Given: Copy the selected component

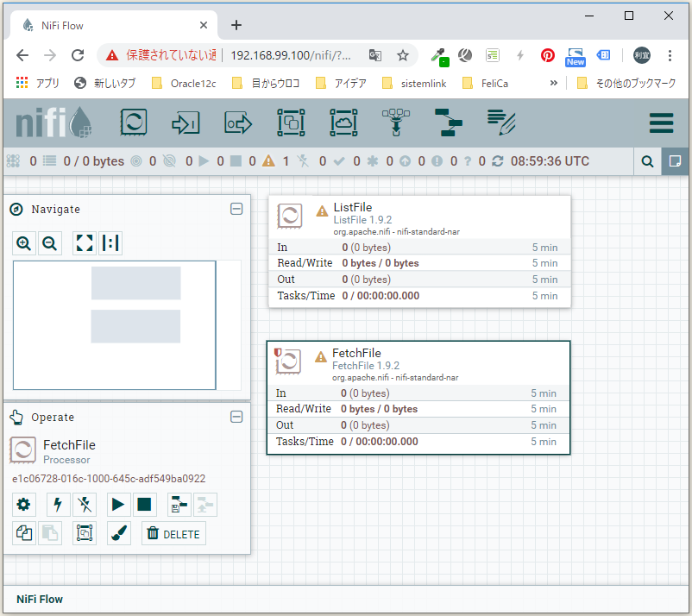Looking at the screenshot, I should [23, 533].
